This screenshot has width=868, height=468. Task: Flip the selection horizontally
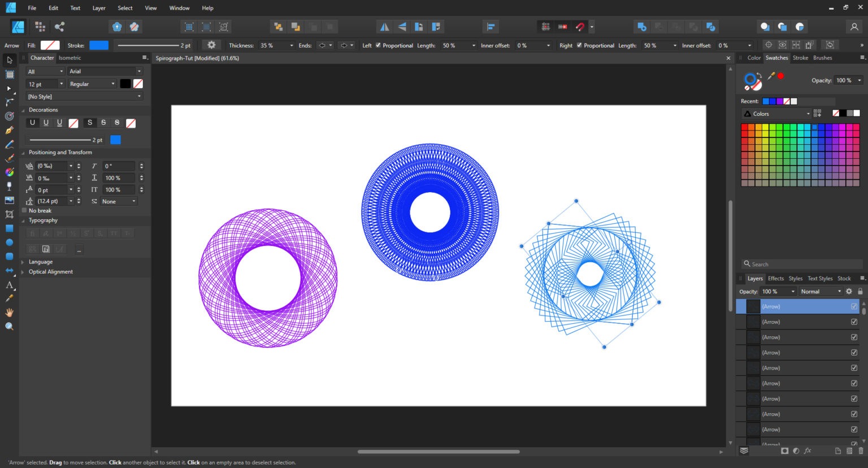pos(385,27)
